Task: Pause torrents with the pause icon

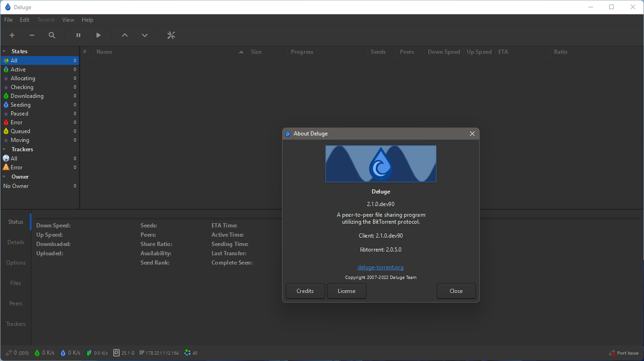Action: (x=78, y=35)
